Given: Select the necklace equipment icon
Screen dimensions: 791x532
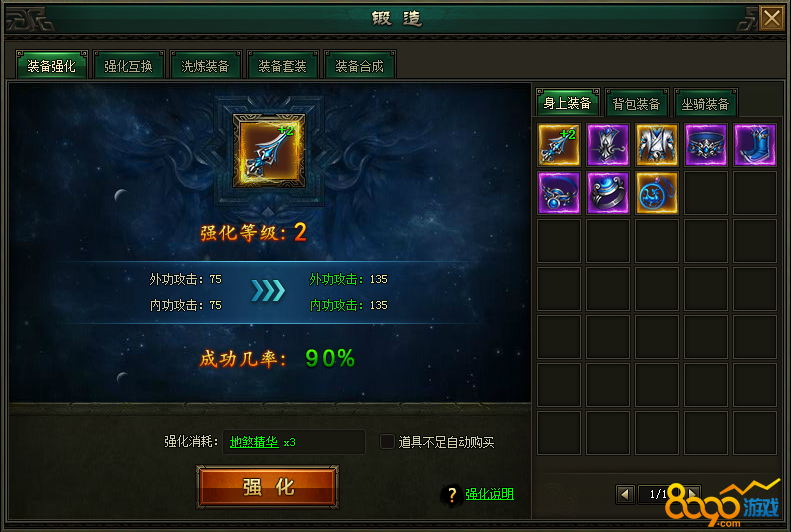Looking at the screenshot, I should 559,193.
